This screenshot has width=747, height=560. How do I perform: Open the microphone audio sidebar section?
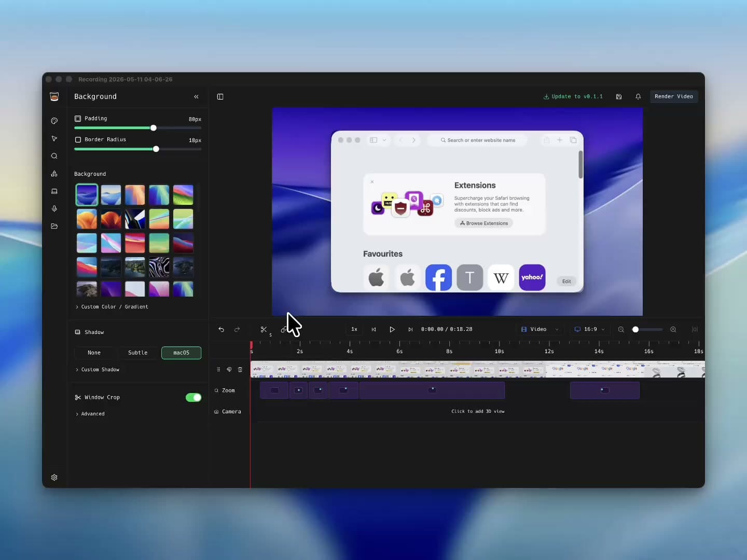(54, 208)
